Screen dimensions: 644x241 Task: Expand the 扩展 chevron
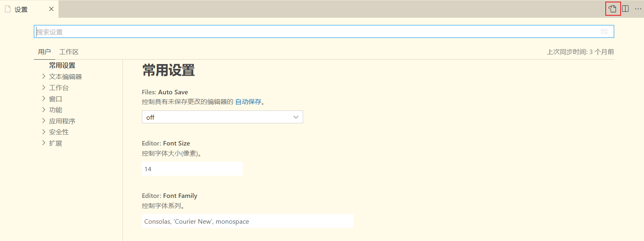click(44, 143)
